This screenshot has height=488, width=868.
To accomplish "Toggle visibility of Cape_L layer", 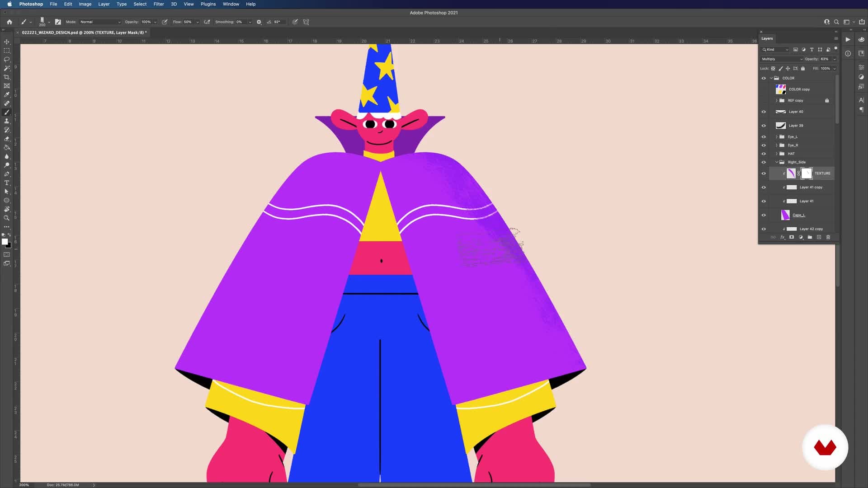I will click(764, 216).
